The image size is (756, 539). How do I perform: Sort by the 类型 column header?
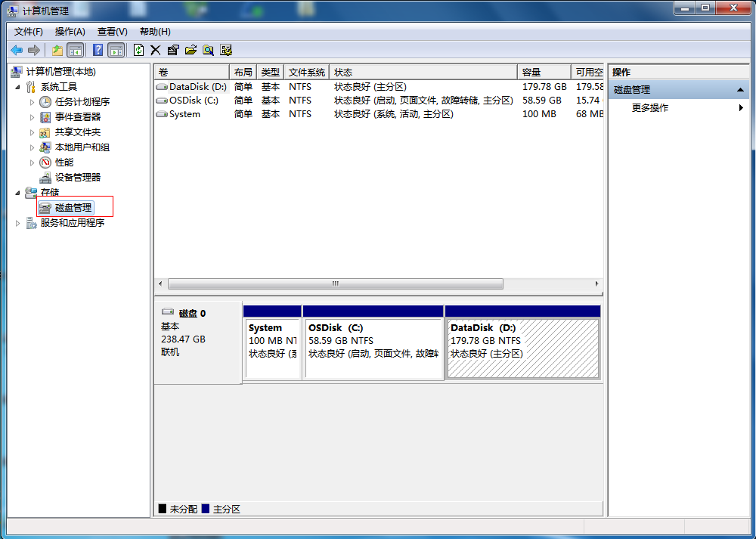(x=271, y=73)
